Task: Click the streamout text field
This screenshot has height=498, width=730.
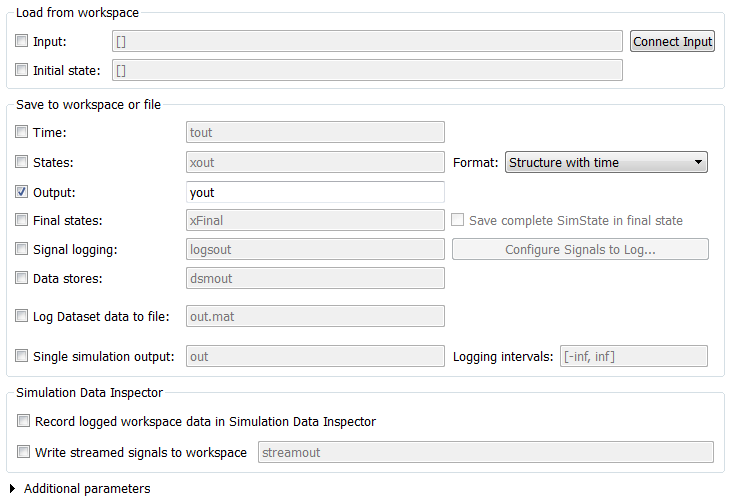Action: coord(485,452)
